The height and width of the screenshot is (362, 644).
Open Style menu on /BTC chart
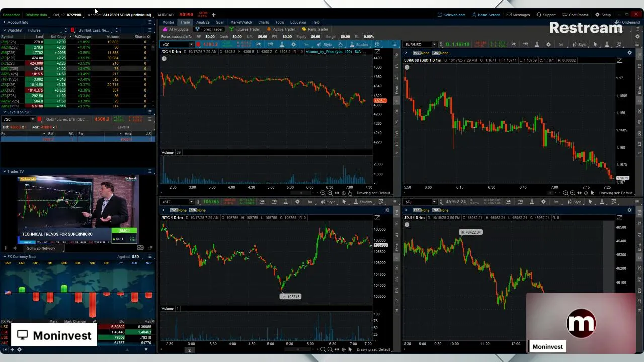tap(329, 202)
